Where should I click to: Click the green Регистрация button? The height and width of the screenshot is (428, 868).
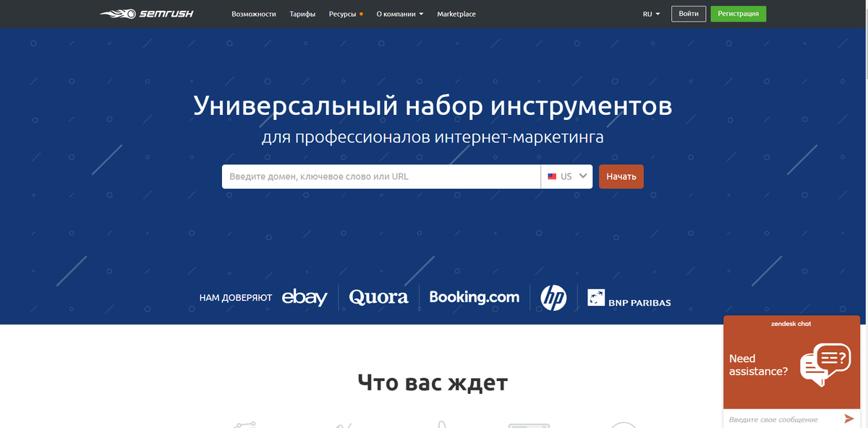(739, 14)
